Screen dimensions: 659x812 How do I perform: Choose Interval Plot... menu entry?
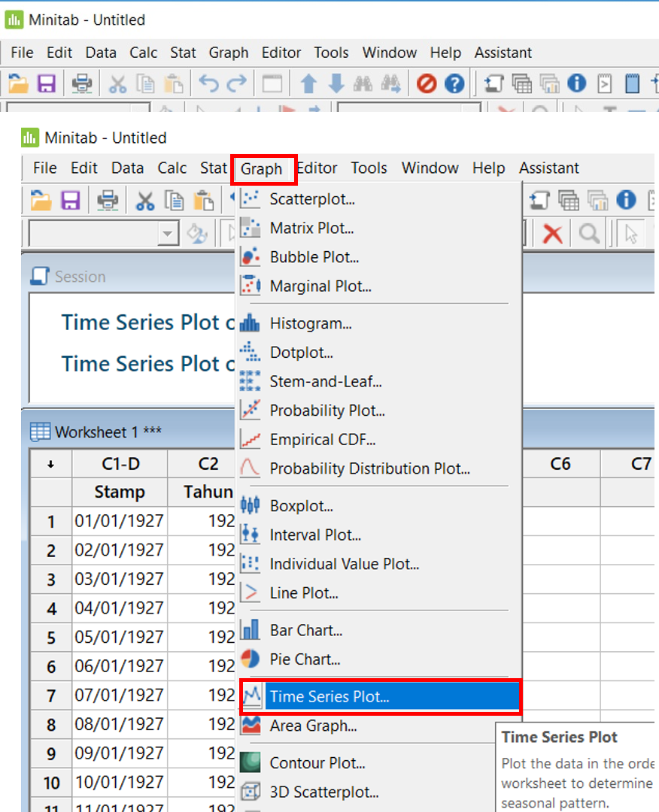pos(378,535)
